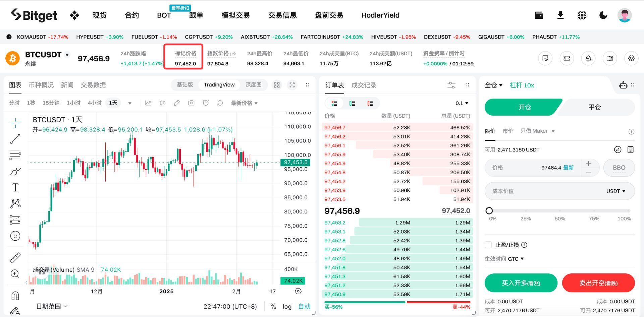Click 买入开多 buy long button
644x317 pixels.
pyautogui.click(x=521, y=283)
